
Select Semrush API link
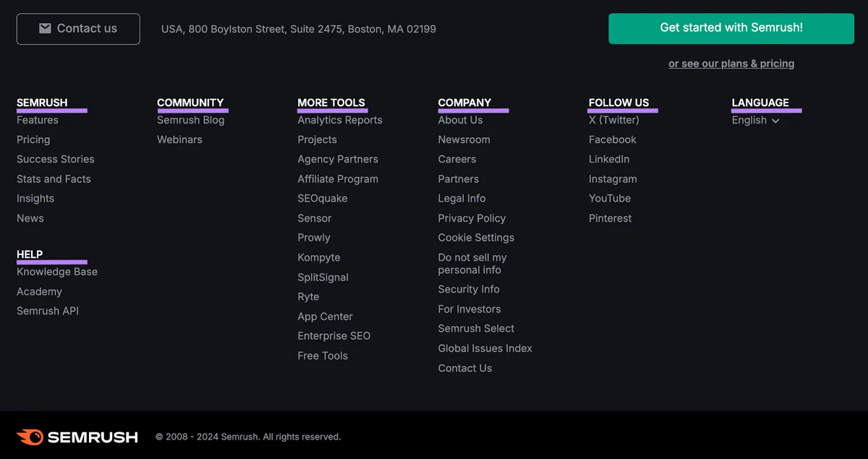48,311
